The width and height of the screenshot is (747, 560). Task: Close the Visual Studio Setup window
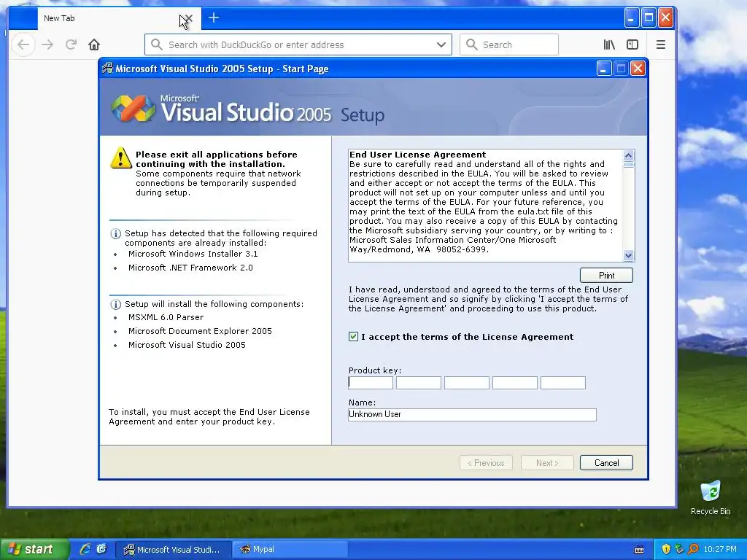pyautogui.click(x=638, y=69)
